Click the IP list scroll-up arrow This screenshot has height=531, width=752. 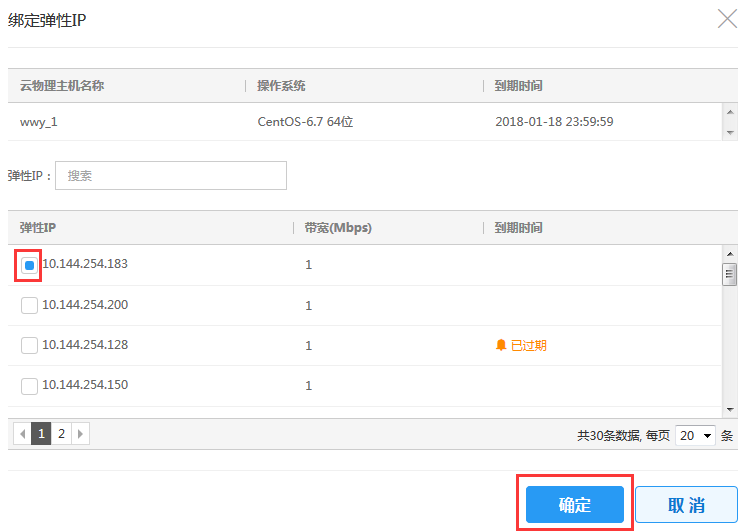click(730, 254)
